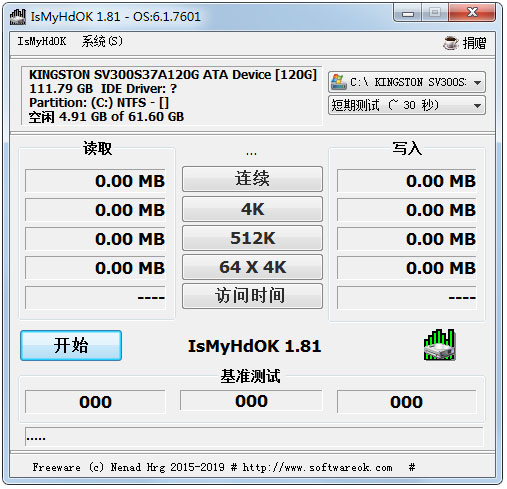The width and height of the screenshot is (507, 489).
Task: Click the status progress bar with dots
Action: [x=254, y=436]
